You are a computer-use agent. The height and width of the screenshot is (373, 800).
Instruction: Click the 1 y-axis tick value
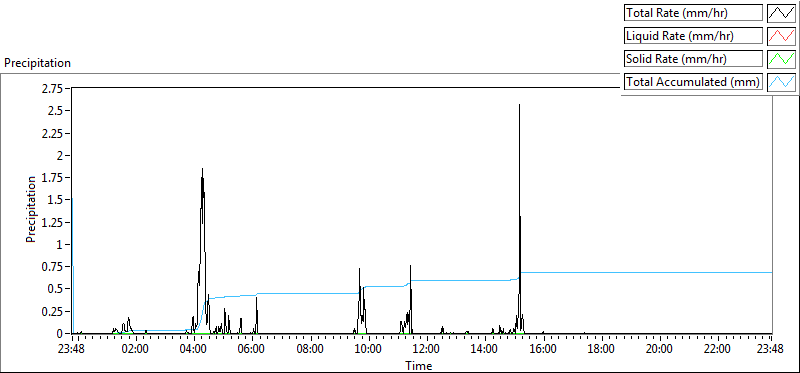coord(60,244)
